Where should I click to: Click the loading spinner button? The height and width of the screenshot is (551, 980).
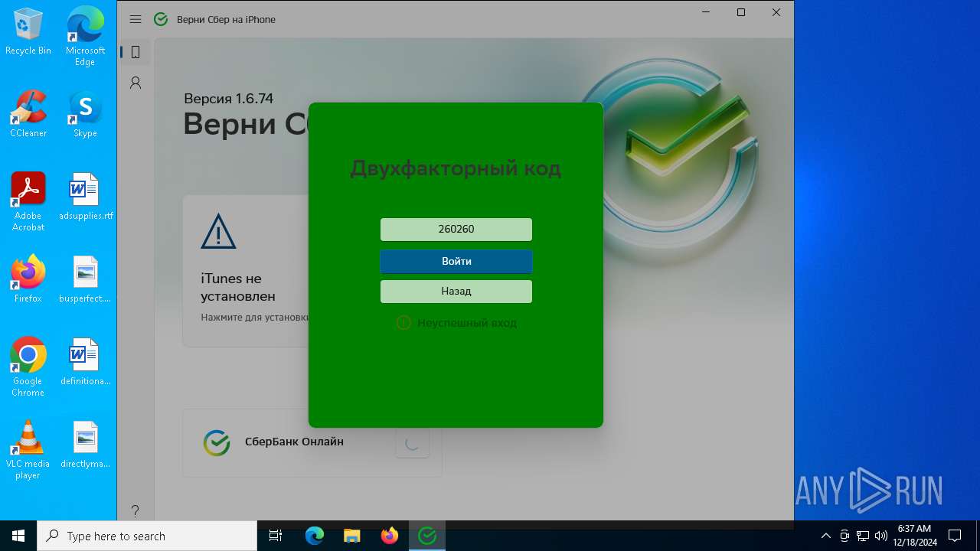[x=412, y=442]
